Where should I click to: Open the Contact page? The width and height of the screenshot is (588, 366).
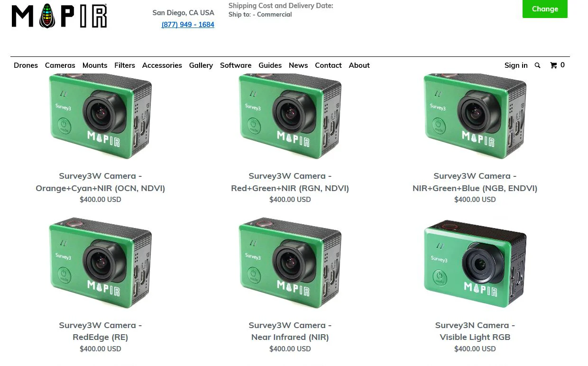tap(328, 65)
